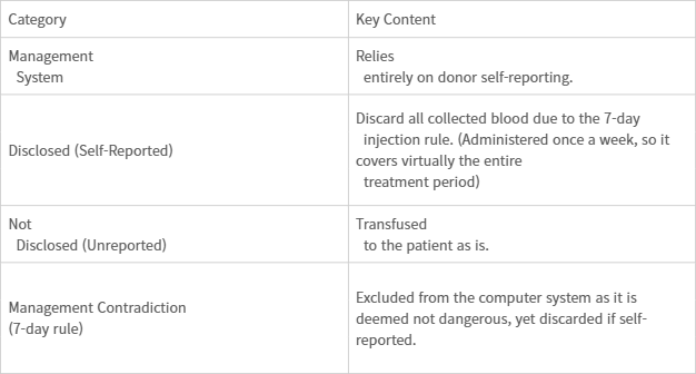Select the Not Disclosed (Unreported) cell
696x374 pixels.
tap(174, 234)
